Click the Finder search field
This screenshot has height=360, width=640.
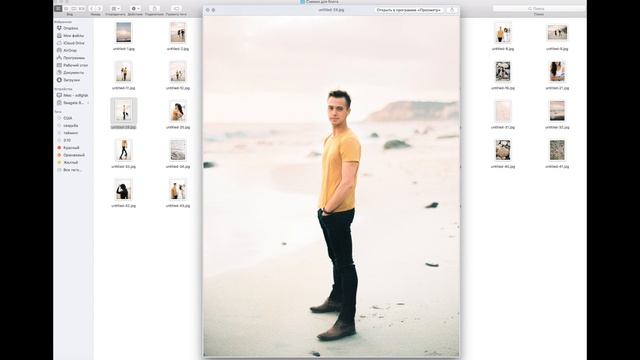point(539,8)
